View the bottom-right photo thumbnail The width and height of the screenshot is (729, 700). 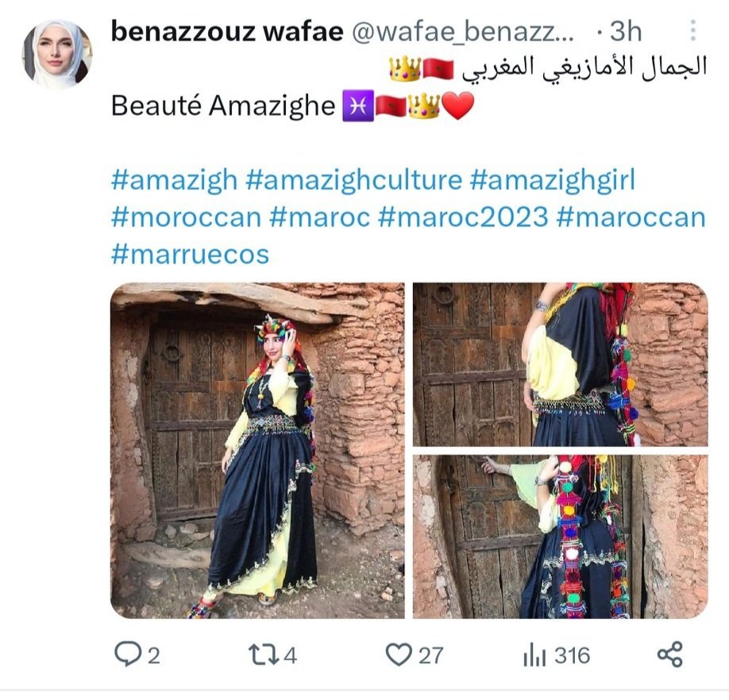(x=560, y=537)
